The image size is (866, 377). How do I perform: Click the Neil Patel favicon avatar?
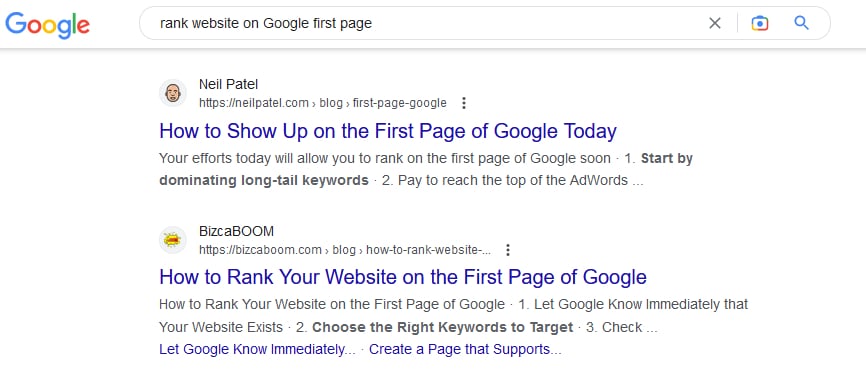[173, 93]
